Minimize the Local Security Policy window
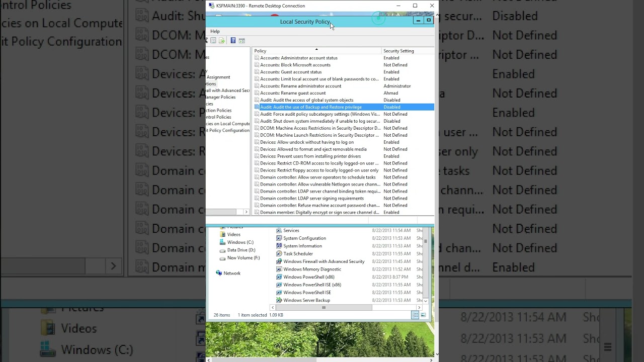 pos(418,21)
